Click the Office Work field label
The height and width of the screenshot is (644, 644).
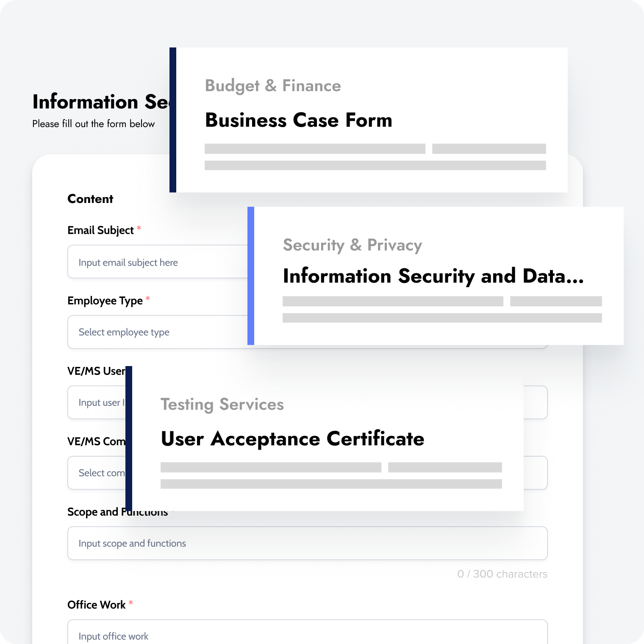pyautogui.click(x=96, y=605)
